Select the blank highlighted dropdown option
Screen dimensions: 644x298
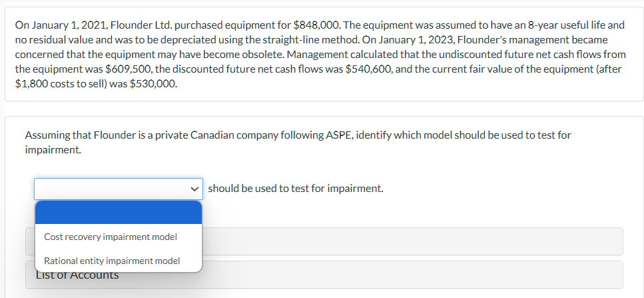[118, 213]
